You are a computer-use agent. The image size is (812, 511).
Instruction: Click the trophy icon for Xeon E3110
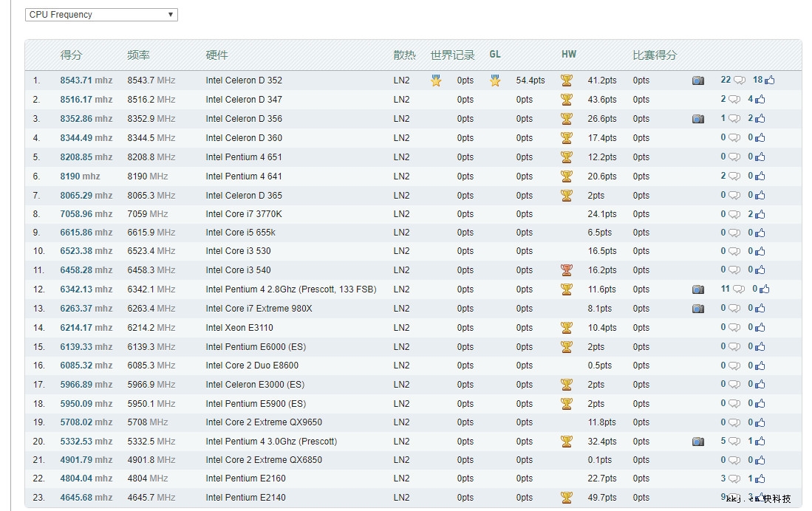tap(567, 328)
